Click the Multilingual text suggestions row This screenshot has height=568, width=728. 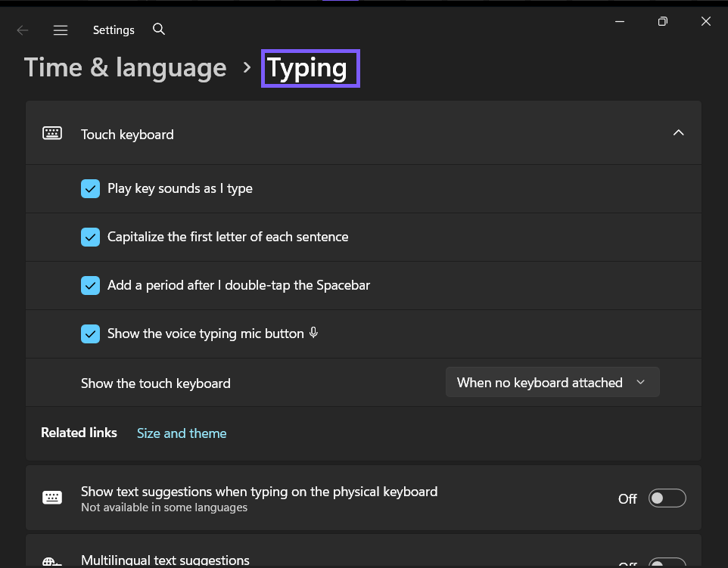point(363,551)
